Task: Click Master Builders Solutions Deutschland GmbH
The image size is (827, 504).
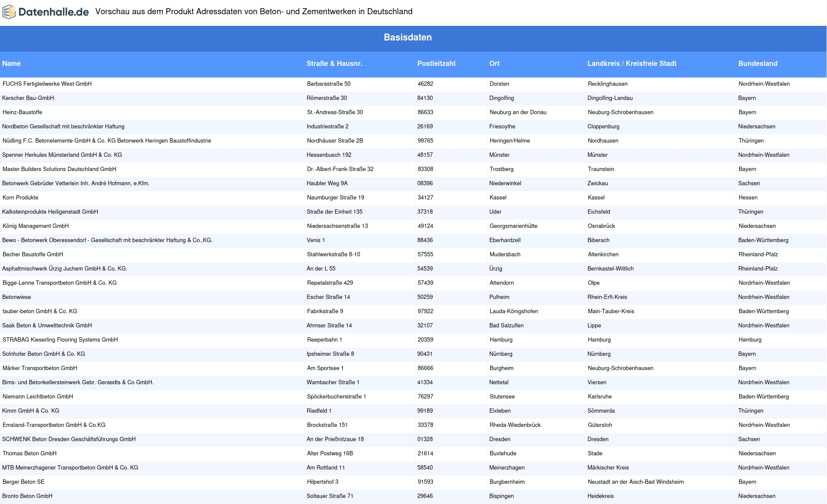Action: click(59, 169)
